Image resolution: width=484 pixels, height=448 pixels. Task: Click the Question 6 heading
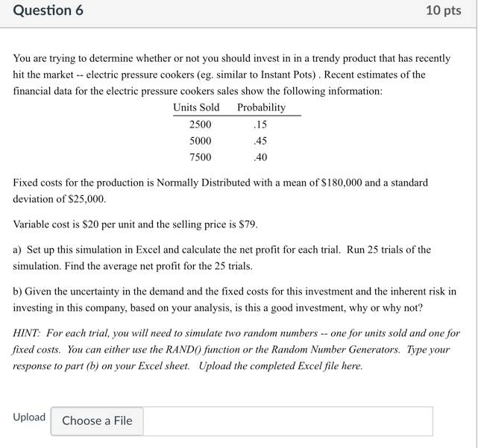pos(48,10)
